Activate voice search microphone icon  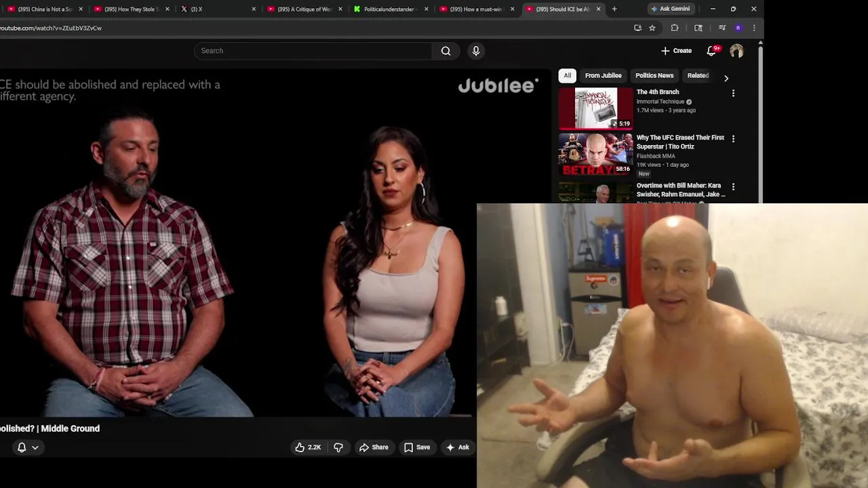click(x=476, y=51)
